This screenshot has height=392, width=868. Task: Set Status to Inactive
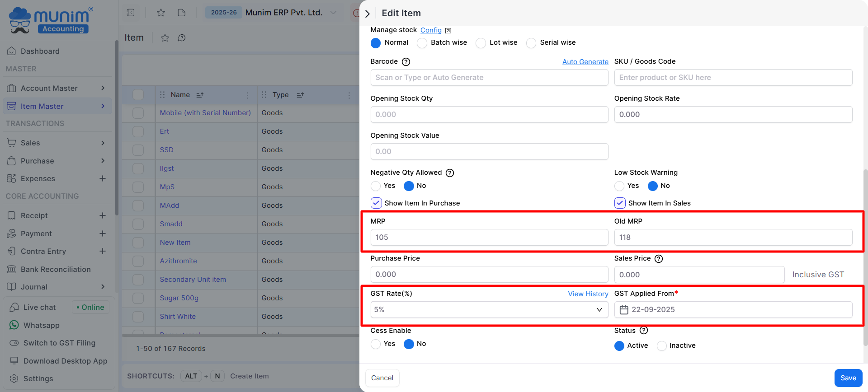point(662,346)
